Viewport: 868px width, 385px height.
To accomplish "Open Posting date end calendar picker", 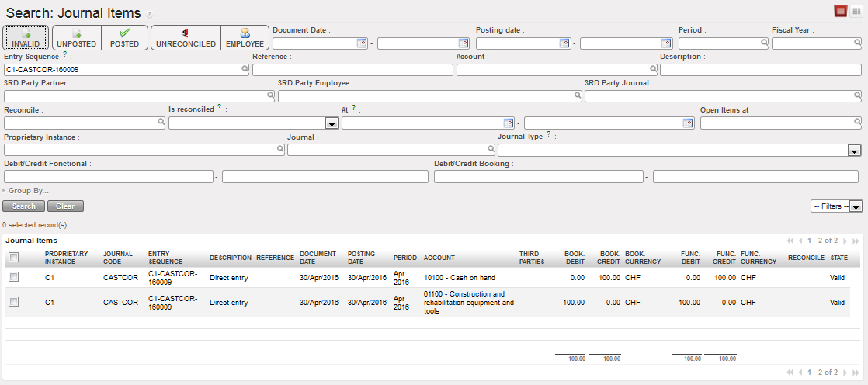I will coord(666,43).
